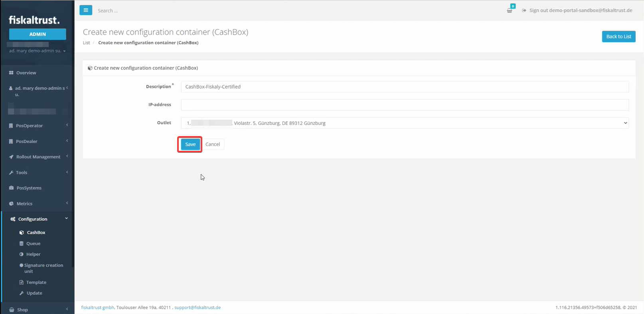Click the Save button

coord(190,144)
